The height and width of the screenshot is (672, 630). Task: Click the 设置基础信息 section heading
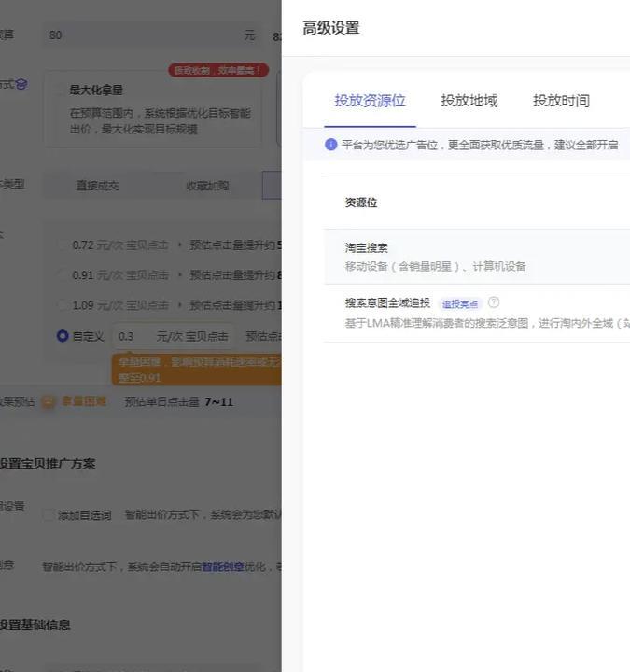[x=35, y=624]
